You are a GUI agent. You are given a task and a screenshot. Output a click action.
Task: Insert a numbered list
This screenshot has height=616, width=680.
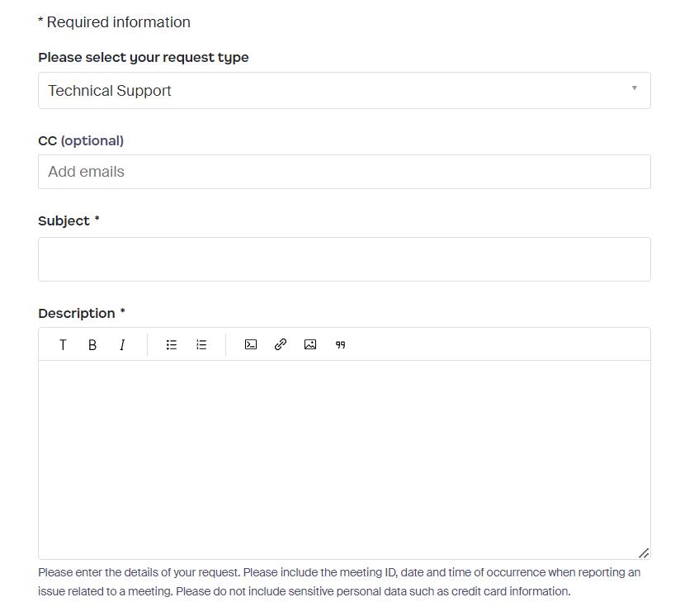click(x=201, y=345)
